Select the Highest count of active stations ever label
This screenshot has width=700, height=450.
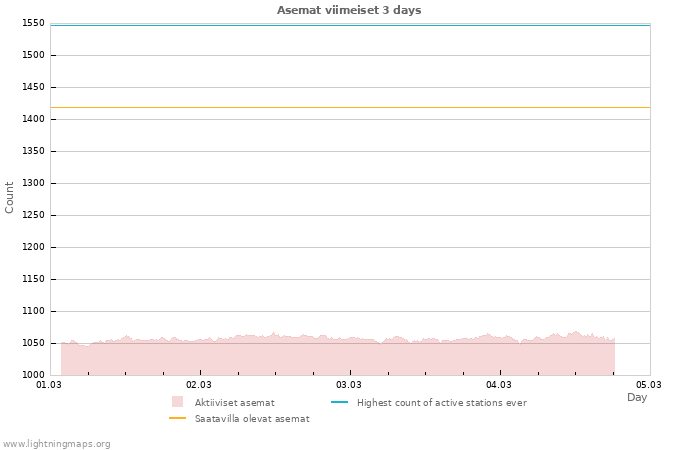[x=441, y=402]
